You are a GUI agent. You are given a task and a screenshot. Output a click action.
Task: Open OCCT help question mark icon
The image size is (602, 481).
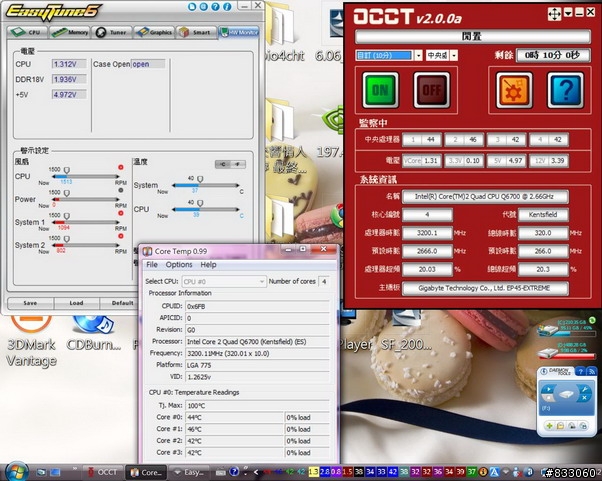point(565,90)
